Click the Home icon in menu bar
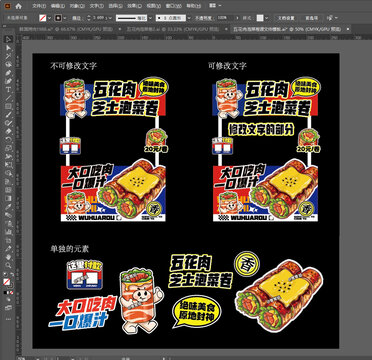Screen dimensions: 372x360 click(x=18, y=6)
